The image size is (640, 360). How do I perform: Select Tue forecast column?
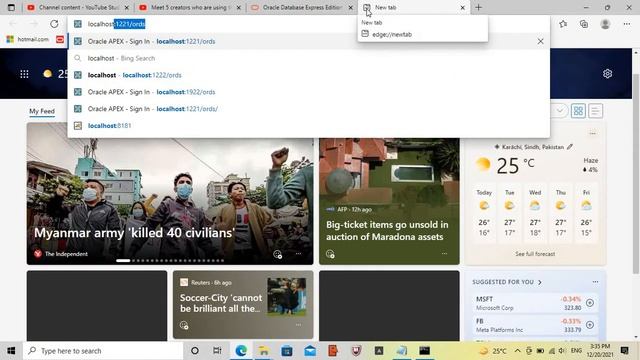click(509, 214)
